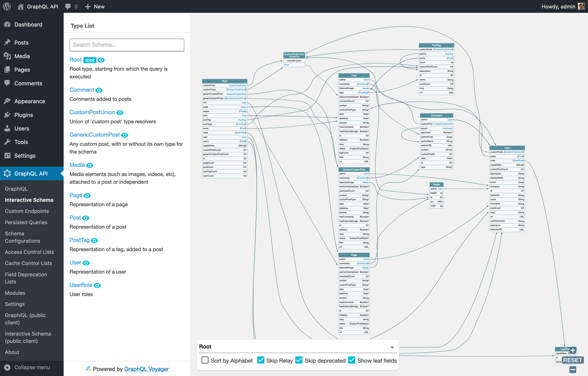This screenshot has height=376, width=588.
Task: Click the Howdy, admin account menu
Action: point(563,6)
